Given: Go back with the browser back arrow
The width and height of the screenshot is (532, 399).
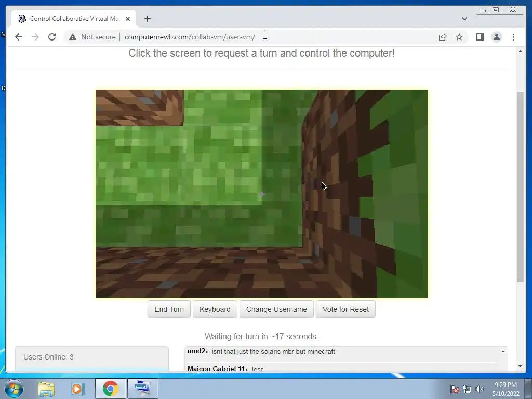Looking at the screenshot, I should point(19,37).
